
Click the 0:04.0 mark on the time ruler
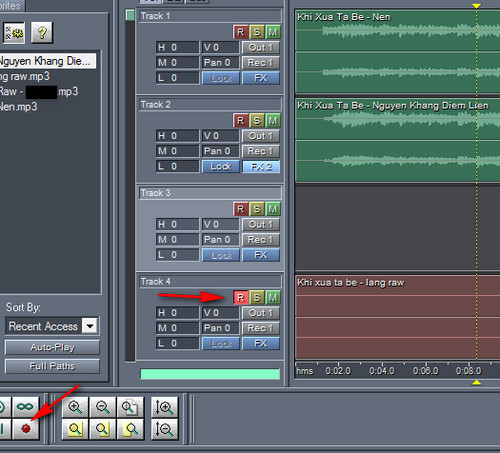tap(382, 371)
